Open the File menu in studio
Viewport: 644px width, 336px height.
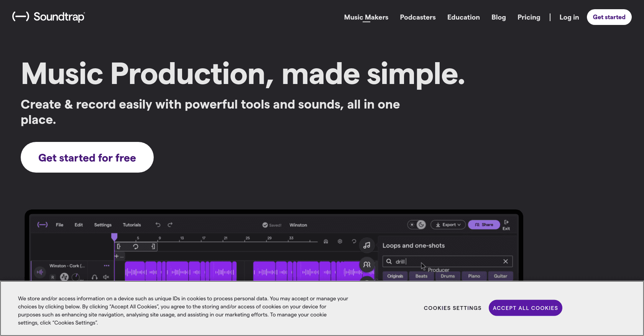point(59,225)
